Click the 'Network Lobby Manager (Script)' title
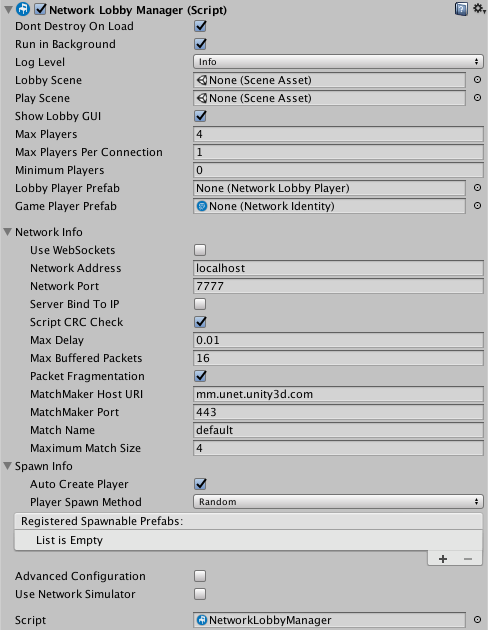 coord(138,10)
